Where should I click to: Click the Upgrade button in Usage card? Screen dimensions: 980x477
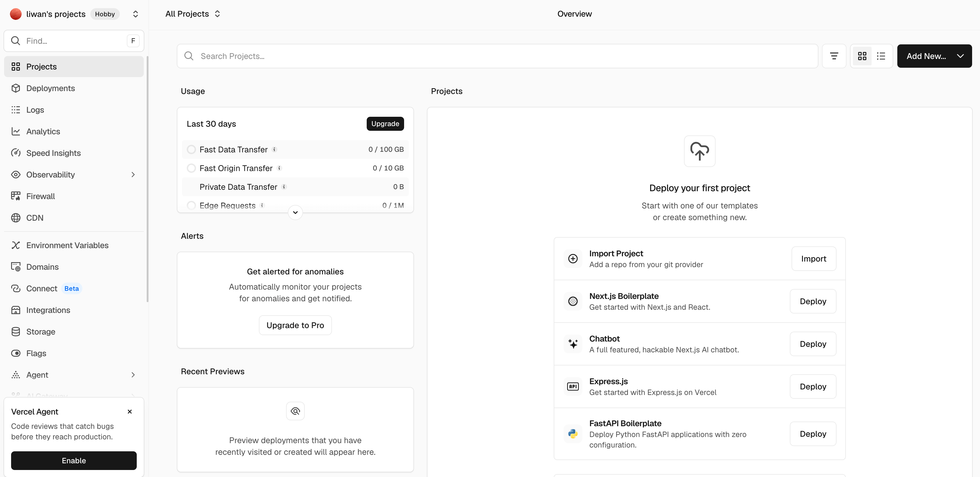click(385, 124)
